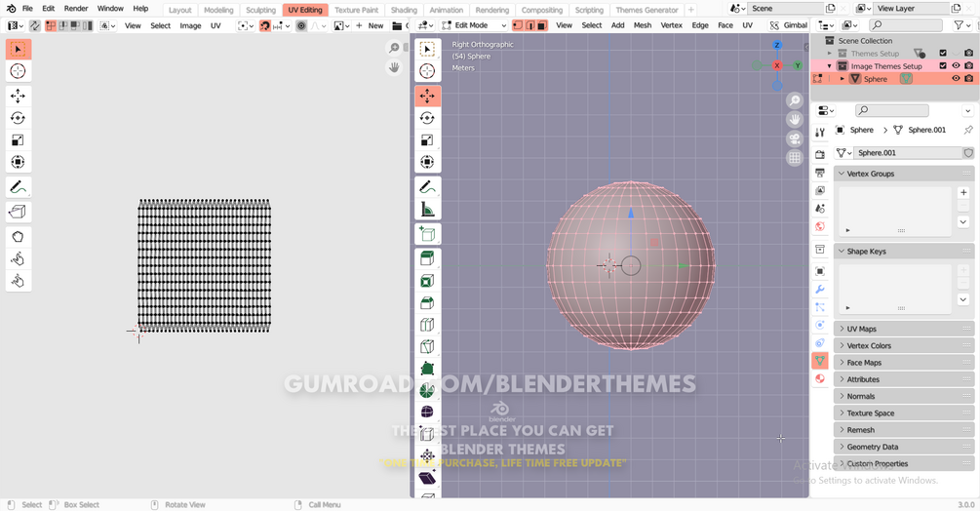Select the Spin tool
Image resolution: width=980 pixels, height=511 pixels.
coord(427,390)
